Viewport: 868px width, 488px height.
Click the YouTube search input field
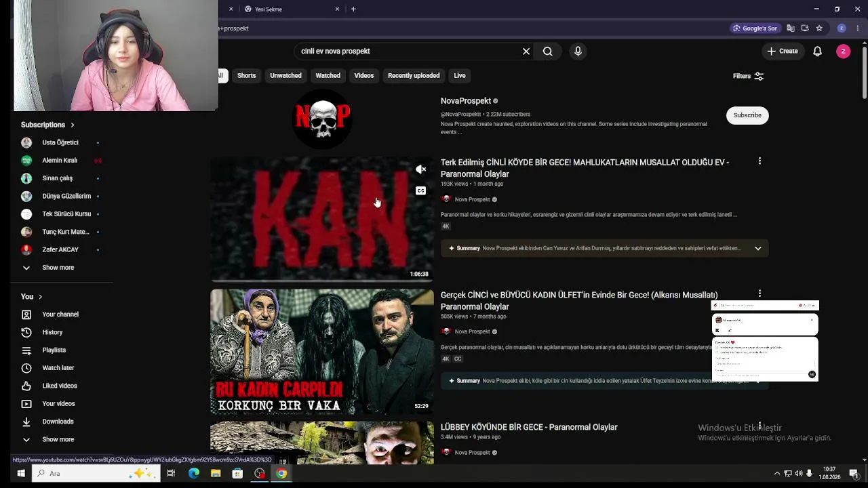pos(407,51)
